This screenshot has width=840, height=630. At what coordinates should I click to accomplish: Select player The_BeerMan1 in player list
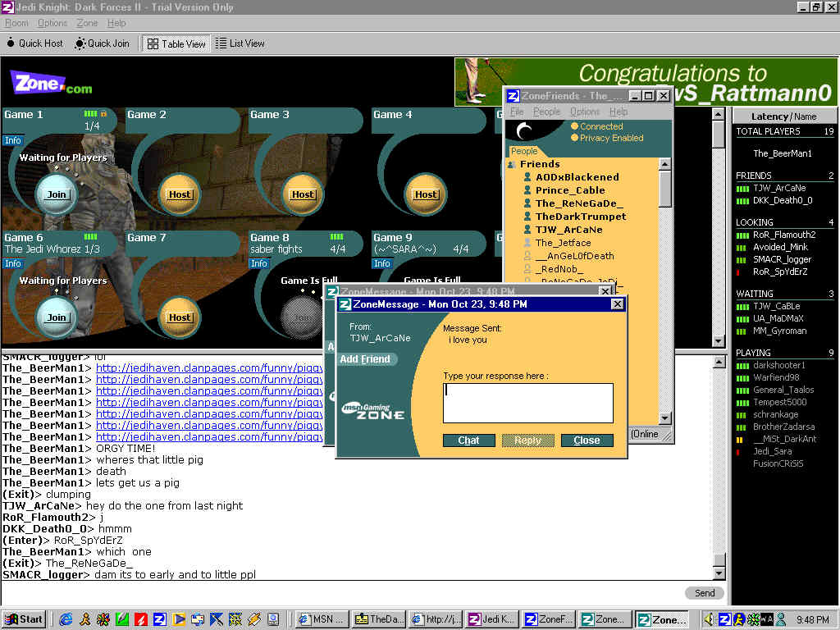pyautogui.click(x=782, y=153)
